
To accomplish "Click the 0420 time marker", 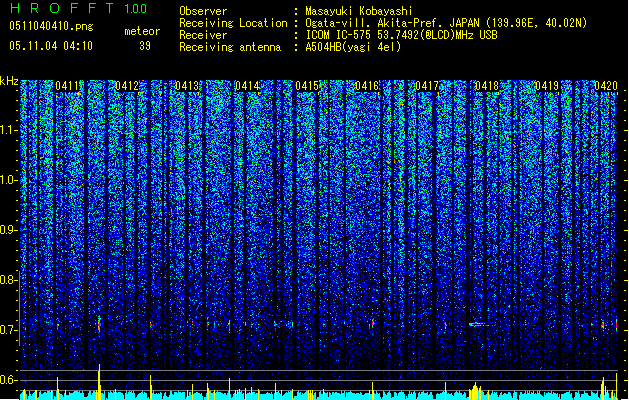I will point(606,86).
